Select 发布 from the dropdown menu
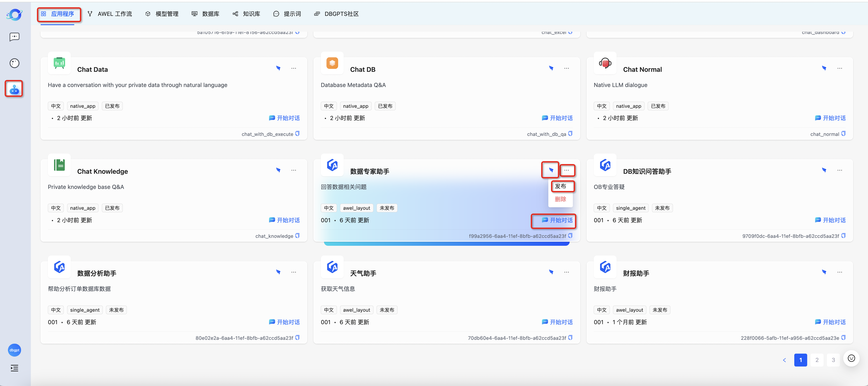The width and height of the screenshot is (868, 386). click(x=561, y=186)
